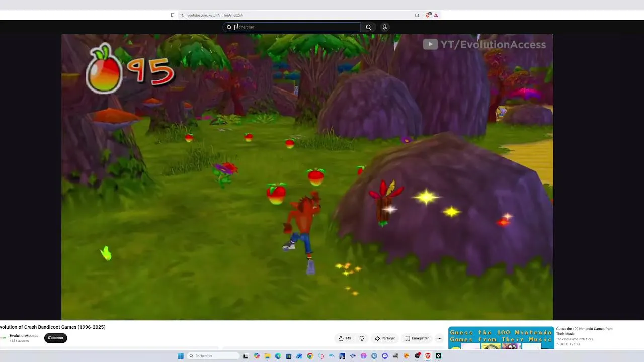The width and height of the screenshot is (644, 362).
Task: Click the S'abonner subscribe button
Action: click(55, 338)
